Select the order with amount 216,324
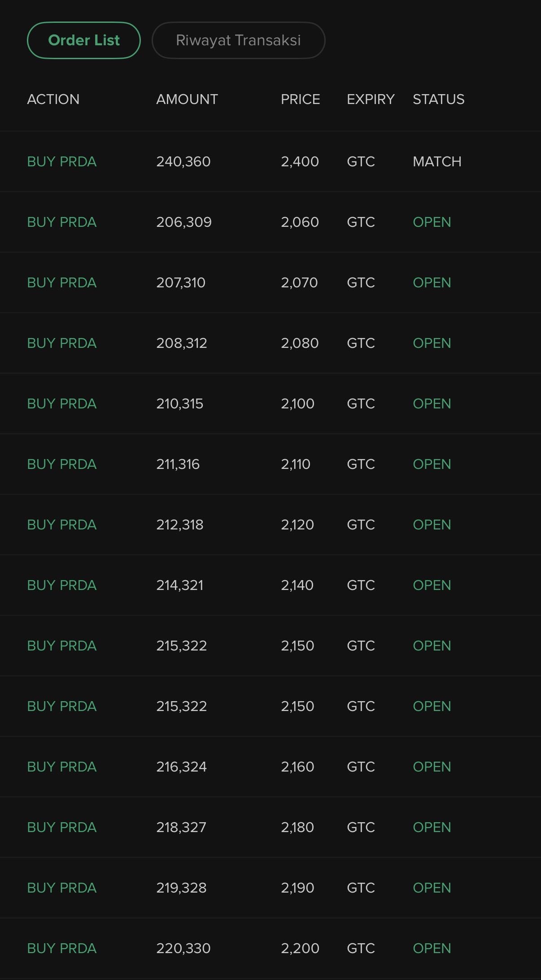 click(x=182, y=767)
